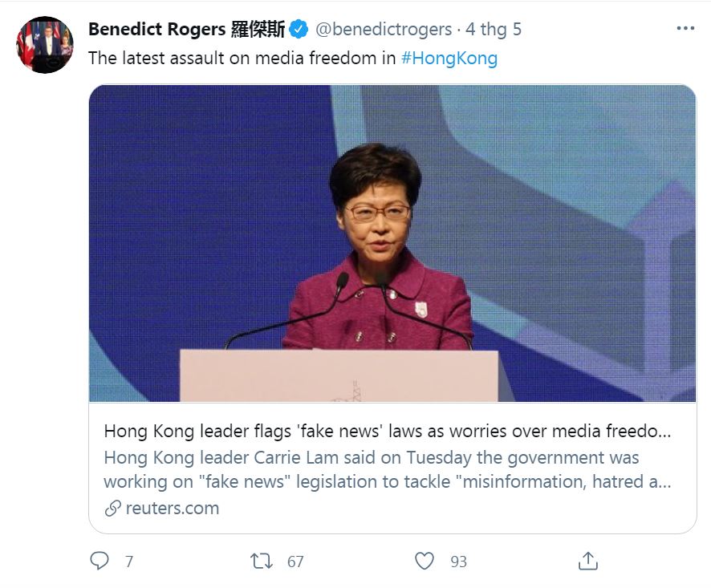The height and width of the screenshot is (588, 711).
Task: Open the @benedictrogers handle link
Action: [383, 30]
